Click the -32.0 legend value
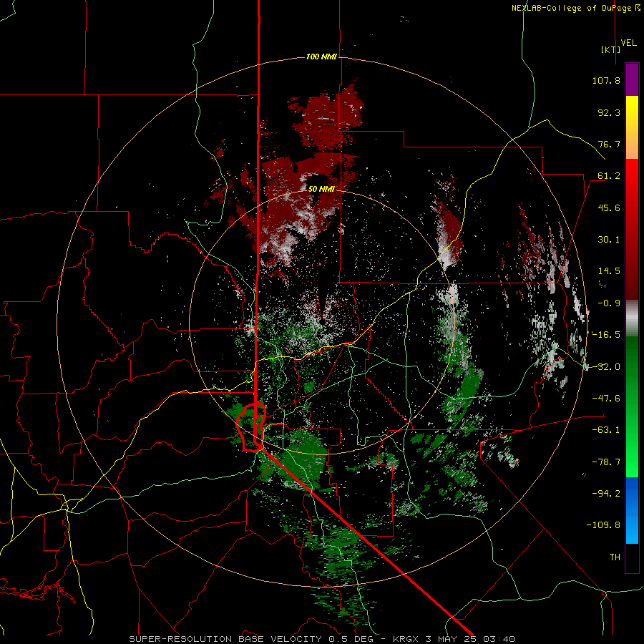 [606, 367]
